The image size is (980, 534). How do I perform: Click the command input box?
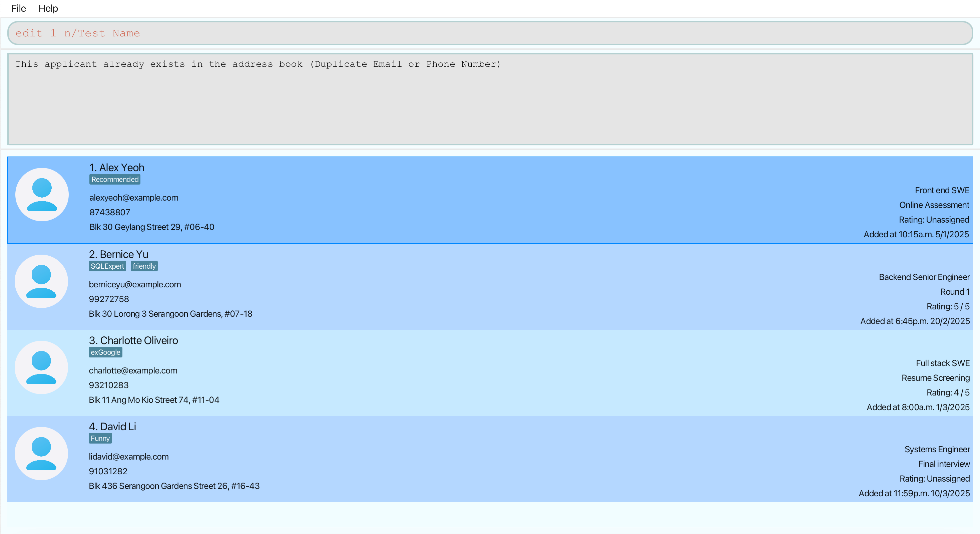coord(490,33)
